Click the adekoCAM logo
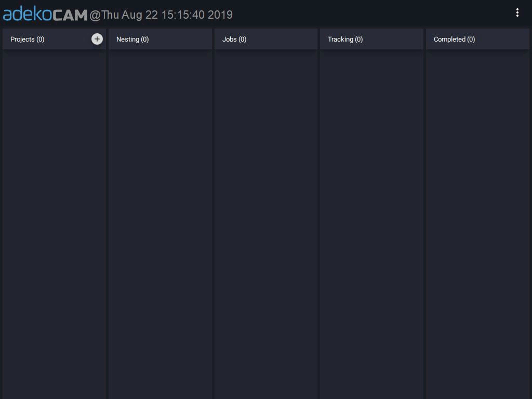The height and width of the screenshot is (399, 532). point(45,15)
